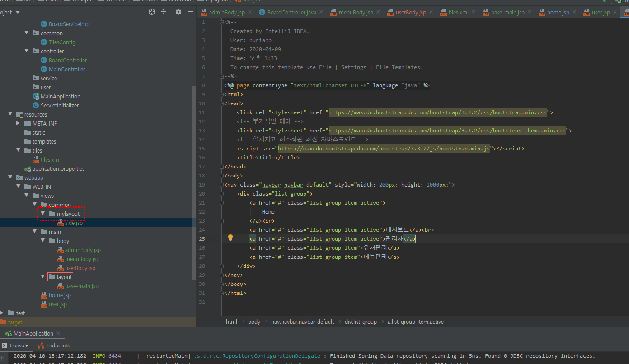This screenshot has height=364, width=629.
Task: Click html breadcrumb in editor footer
Action: pos(231,322)
